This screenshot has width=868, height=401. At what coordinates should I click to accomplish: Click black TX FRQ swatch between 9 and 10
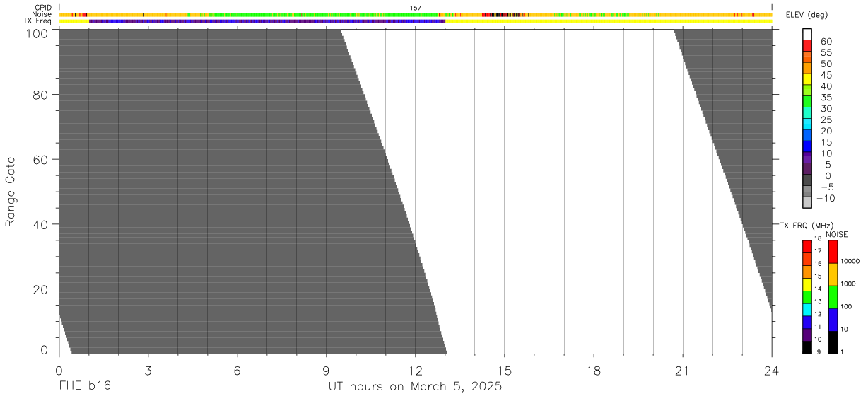click(807, 347)
